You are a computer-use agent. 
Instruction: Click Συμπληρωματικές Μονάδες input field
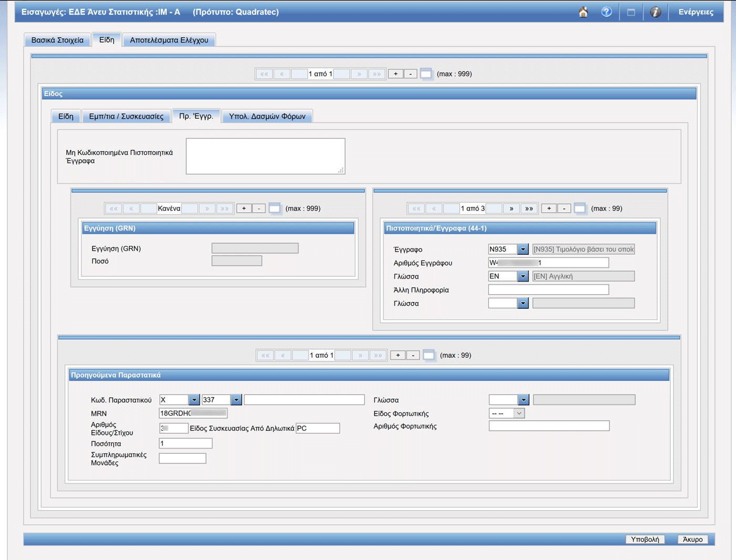[182, 459]
